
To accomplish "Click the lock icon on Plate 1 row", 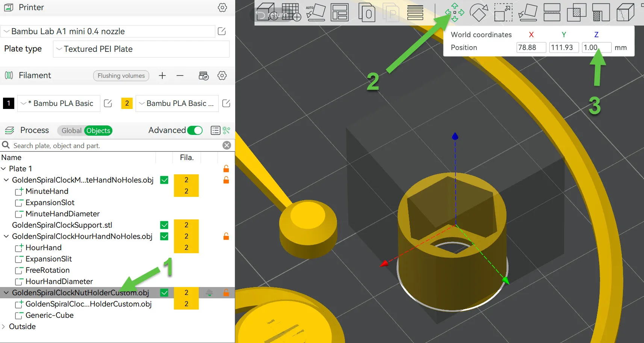I will coord(226,169).
